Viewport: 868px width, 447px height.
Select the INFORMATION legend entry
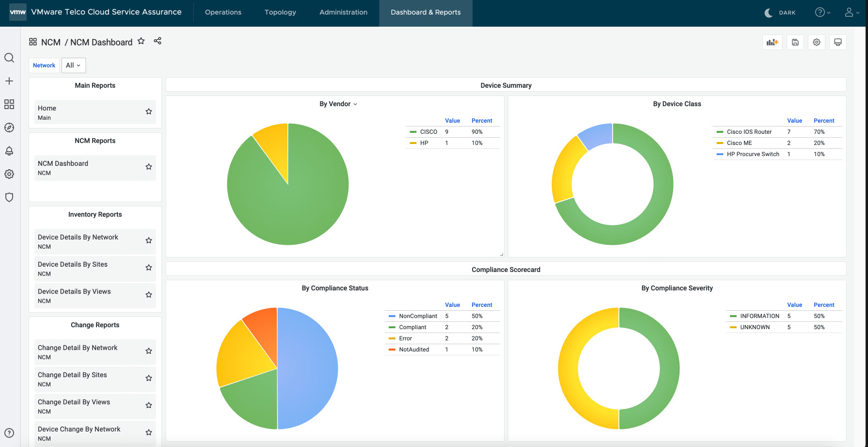[x=759, y=316]
